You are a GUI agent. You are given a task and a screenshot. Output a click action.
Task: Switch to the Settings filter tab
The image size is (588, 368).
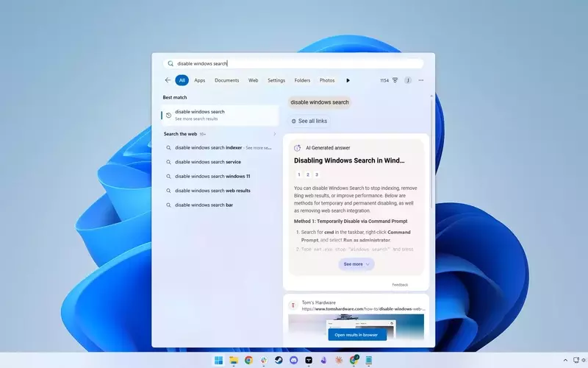pos(276,80)
